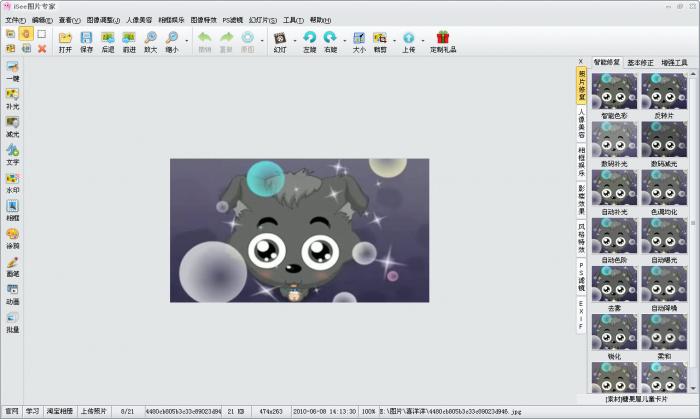Open the 人像美容 menu
The image size is (700, 419).
tap(139, 20)
